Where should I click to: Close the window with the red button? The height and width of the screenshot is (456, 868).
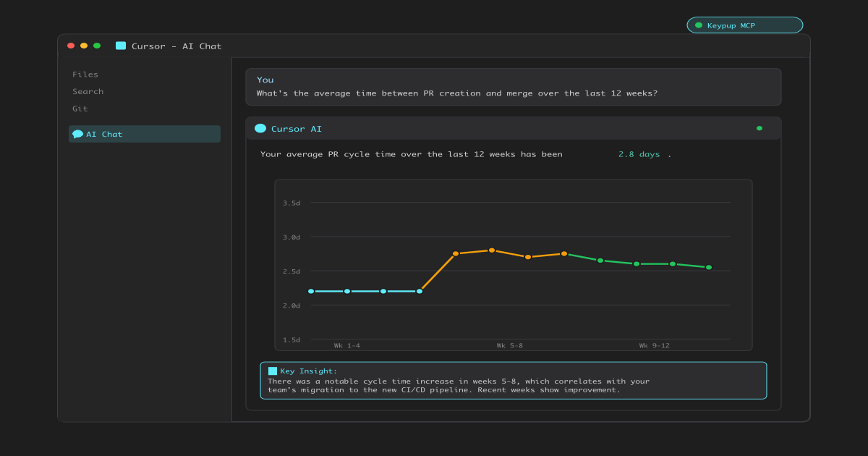click(71, 46)
